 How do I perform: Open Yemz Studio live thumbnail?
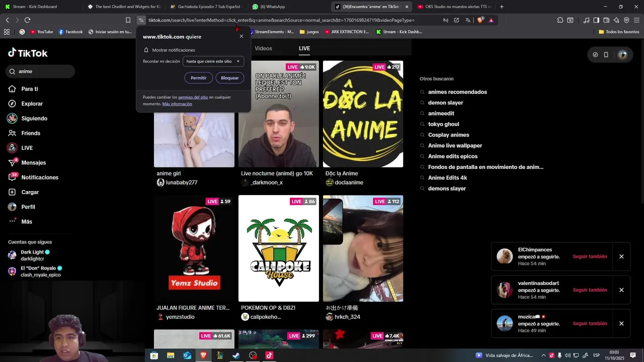click(194, 248)
